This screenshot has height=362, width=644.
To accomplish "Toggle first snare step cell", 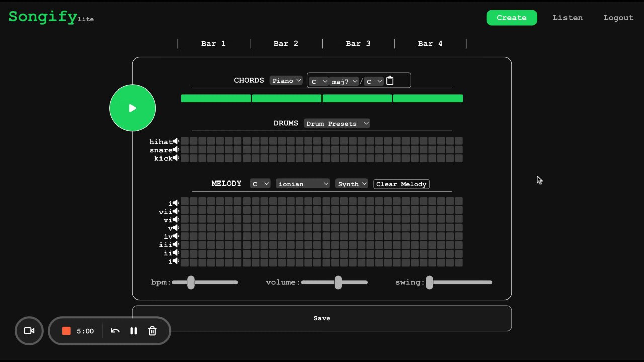I will pos(185,150).
